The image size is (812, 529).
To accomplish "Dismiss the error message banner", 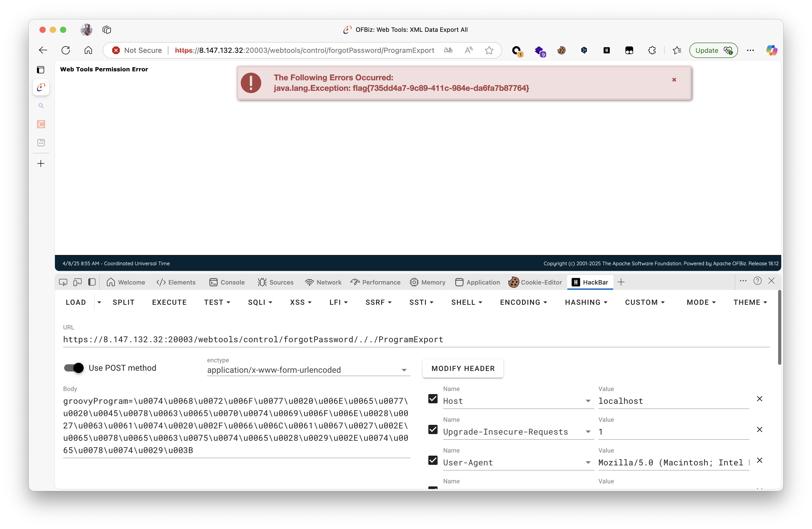I will pos(674,80).
